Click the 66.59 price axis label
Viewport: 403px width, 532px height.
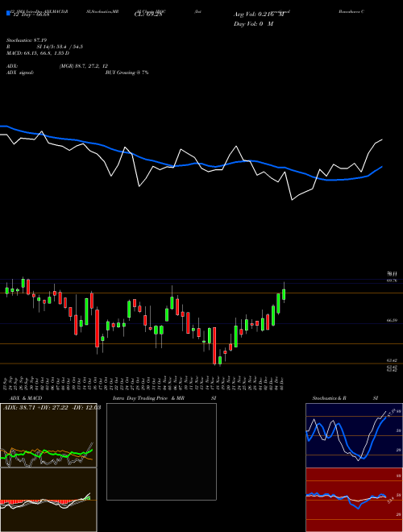pyautogui.click(x=392, y=320)
